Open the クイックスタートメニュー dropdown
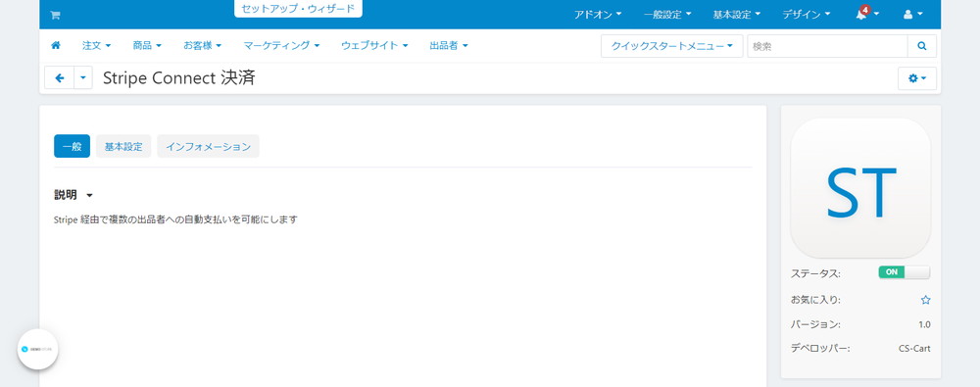Screen dimensions: 980x387 (672, 46)
